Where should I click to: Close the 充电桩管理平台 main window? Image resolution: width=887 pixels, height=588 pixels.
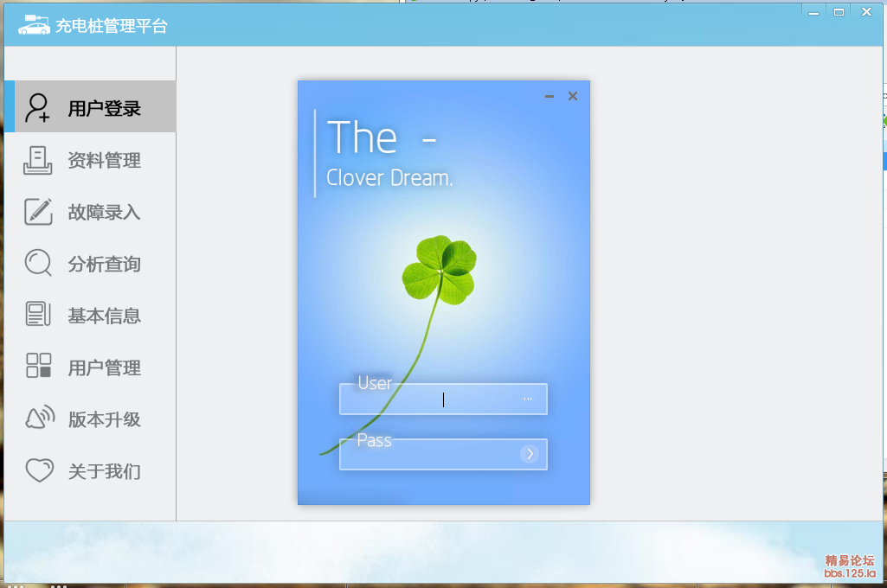coord(866,12)
